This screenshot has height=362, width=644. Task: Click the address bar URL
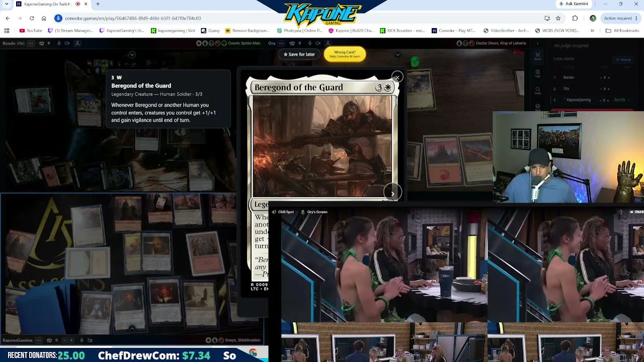tap(133, 18)
